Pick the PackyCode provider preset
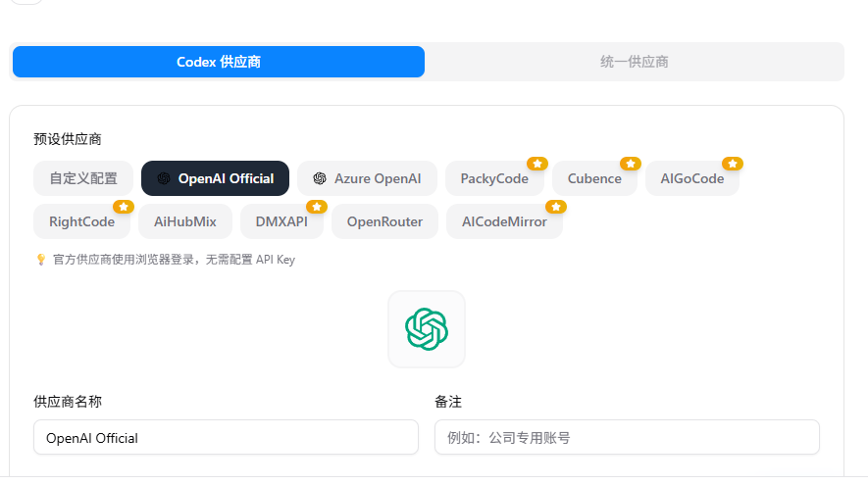The height and width of the screenshot is (485, 868). (494, 178)
